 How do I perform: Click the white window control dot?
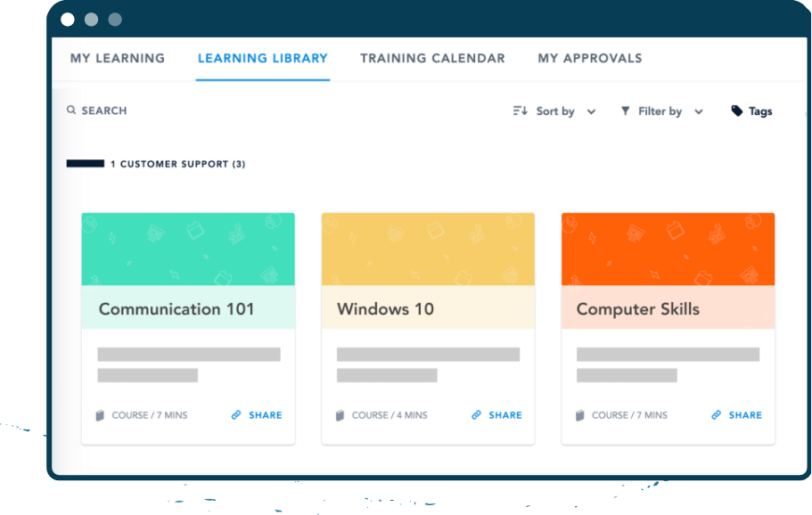pyautogui.click(x=68, y=20)
